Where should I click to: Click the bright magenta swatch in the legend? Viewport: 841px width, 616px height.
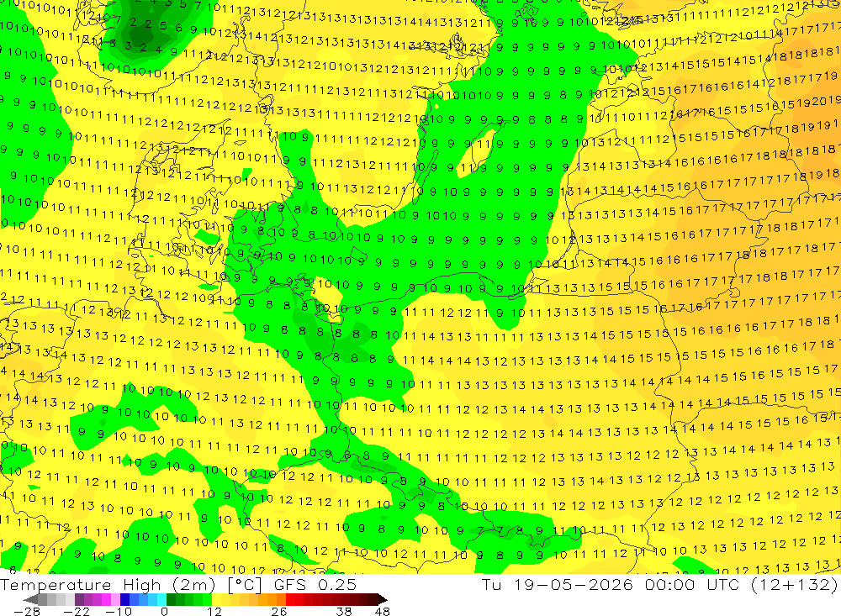106,599
